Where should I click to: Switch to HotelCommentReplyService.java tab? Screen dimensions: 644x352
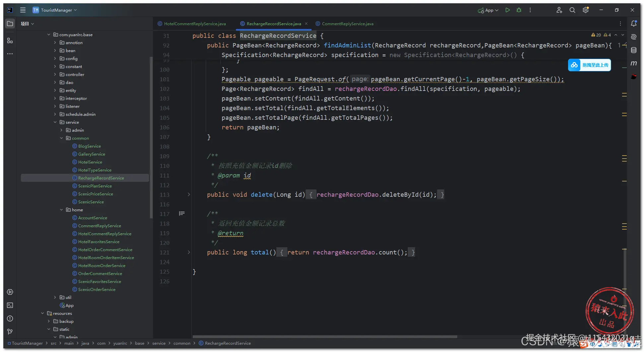tap(192, 24)
